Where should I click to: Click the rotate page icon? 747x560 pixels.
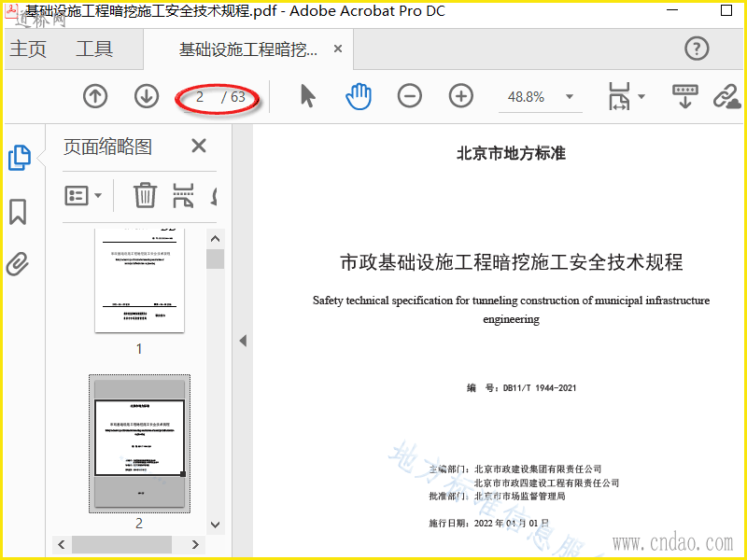pos(215,195)
